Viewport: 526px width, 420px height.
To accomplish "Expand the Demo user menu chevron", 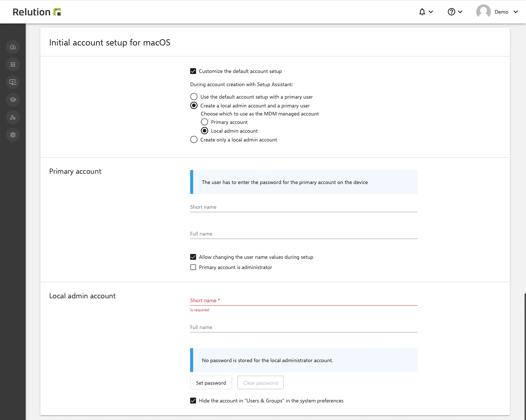I will click(x=516, y=12).
